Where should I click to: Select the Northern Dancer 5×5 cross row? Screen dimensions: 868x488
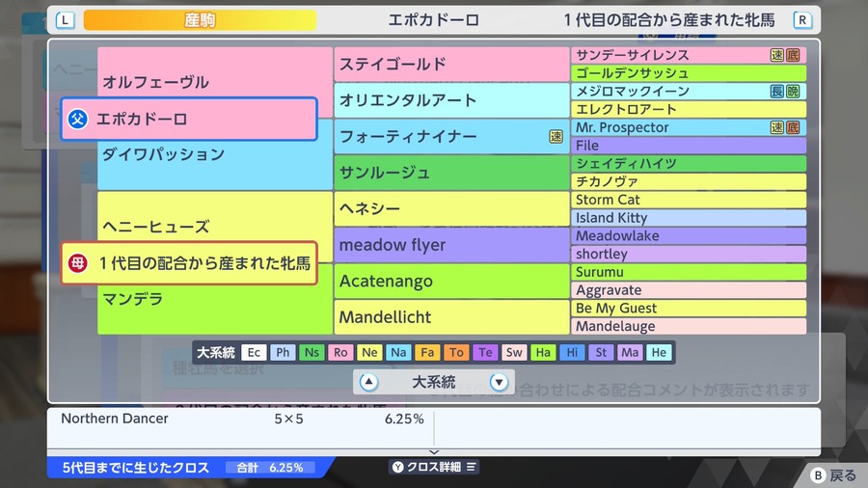click(242, 419)
